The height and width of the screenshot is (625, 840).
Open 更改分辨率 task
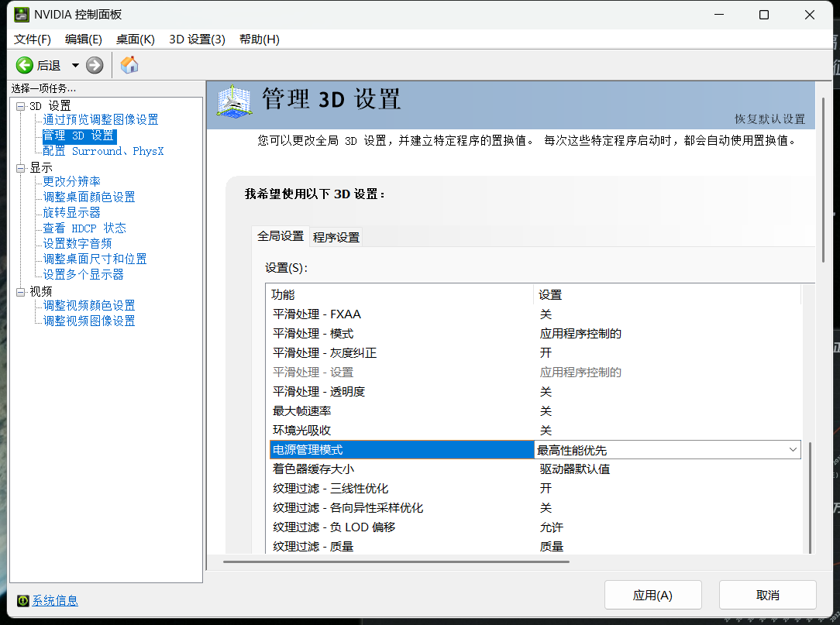71,181
